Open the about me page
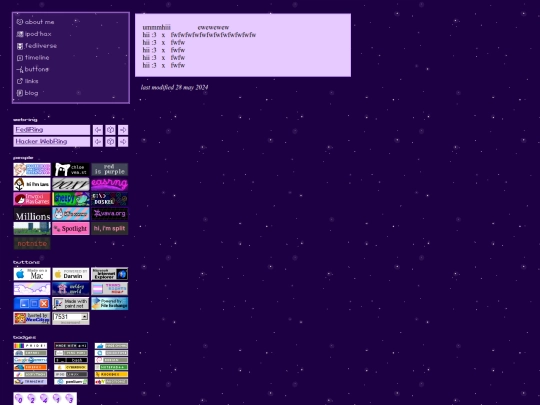Screen dimensions: 540x405 pyautogui.click(x=35, y=22)
